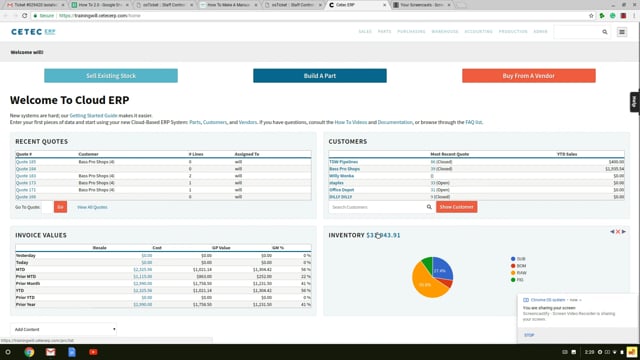This screenshot has height=360, width=640.
Task: Open the How To Videos link
Action: 351,122
